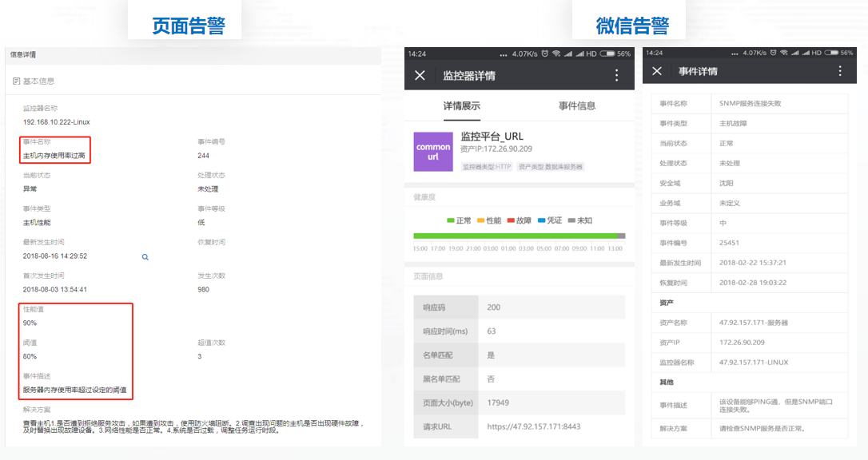Click the 黑名单匹配 row label
The image size is (868, 460).
click(442, 379)
